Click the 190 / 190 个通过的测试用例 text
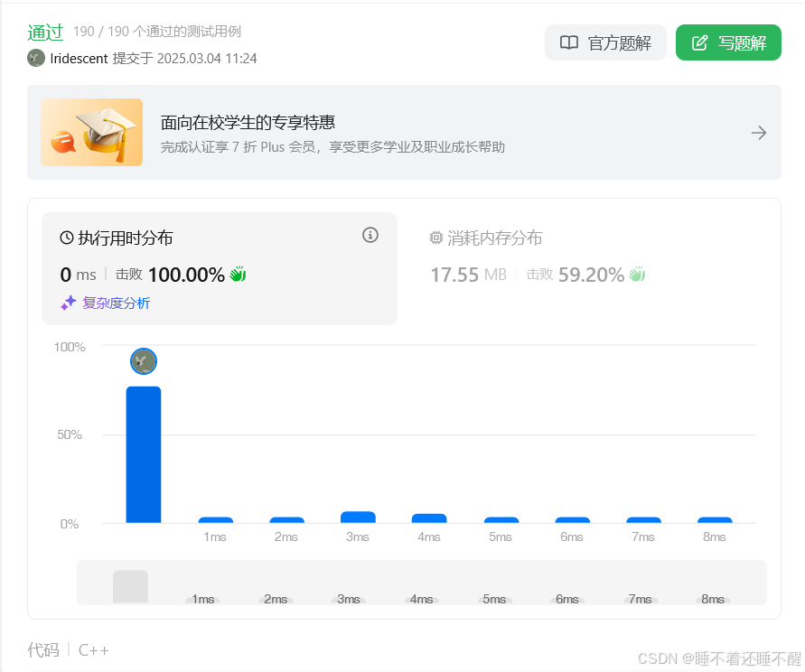This screenshot has height=672, width=805. coord(157,32)
